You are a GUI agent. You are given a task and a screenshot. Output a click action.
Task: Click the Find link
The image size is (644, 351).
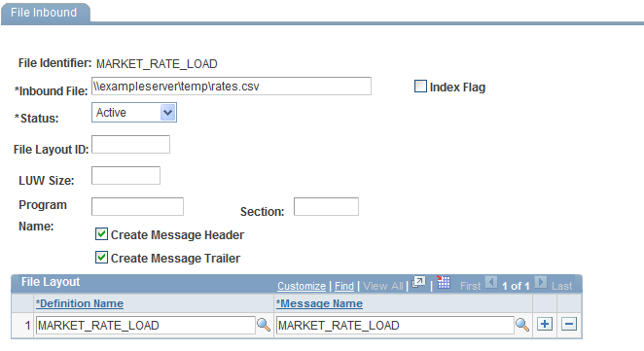click(x=344, y=286)
